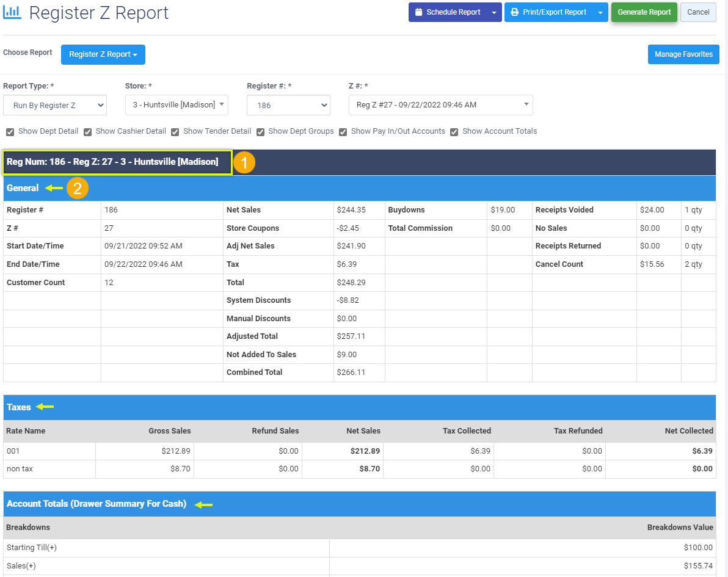Viewport: 728px width, 577px height.
Task: Disable Show Dept Groups
Action: [x=260, y=132]
